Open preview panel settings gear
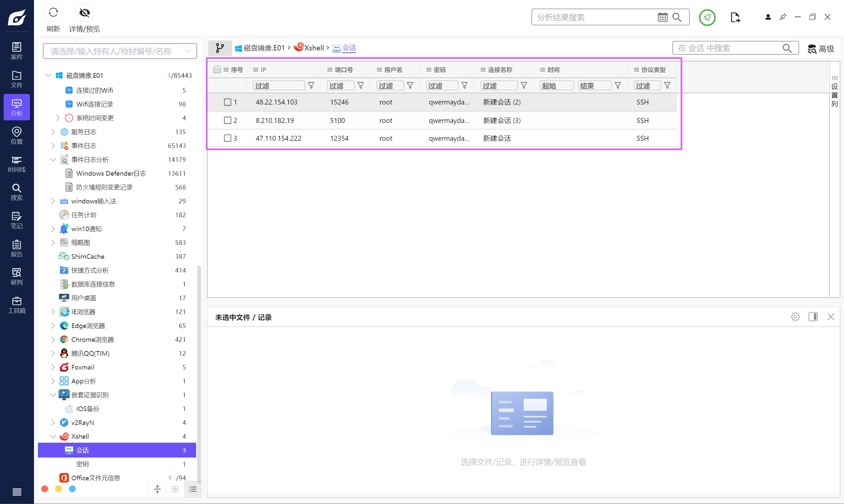The width and height of the screenshot is (844, 504). [795, 316]
